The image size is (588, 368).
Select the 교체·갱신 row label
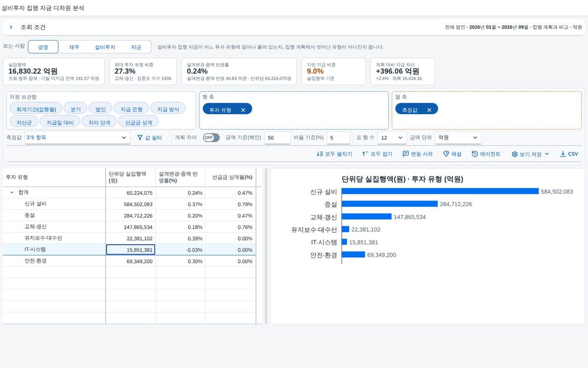[x=35, y=227]
